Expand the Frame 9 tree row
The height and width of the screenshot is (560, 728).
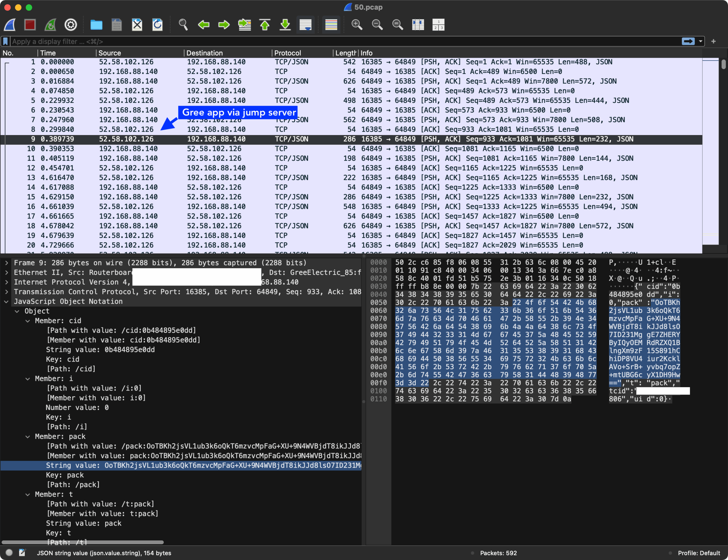(x=7, y=263)
